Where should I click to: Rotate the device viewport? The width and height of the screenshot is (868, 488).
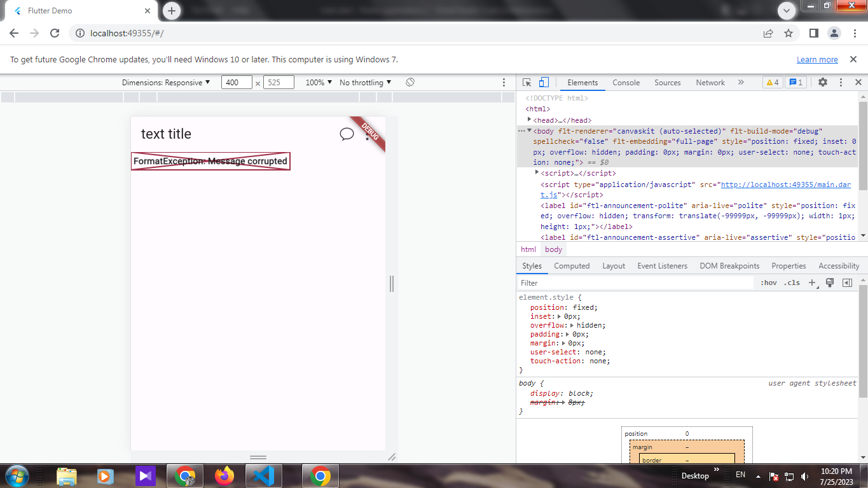(410, 83)
